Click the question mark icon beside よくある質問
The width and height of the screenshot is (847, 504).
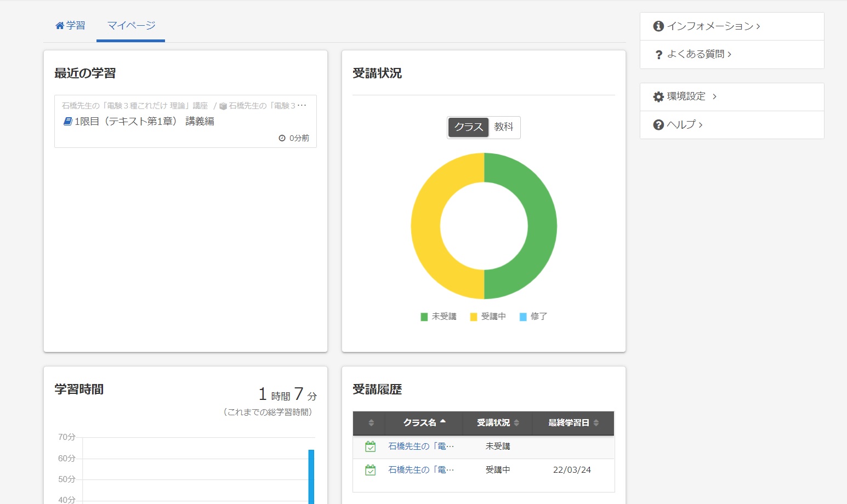tap(659, 55)
